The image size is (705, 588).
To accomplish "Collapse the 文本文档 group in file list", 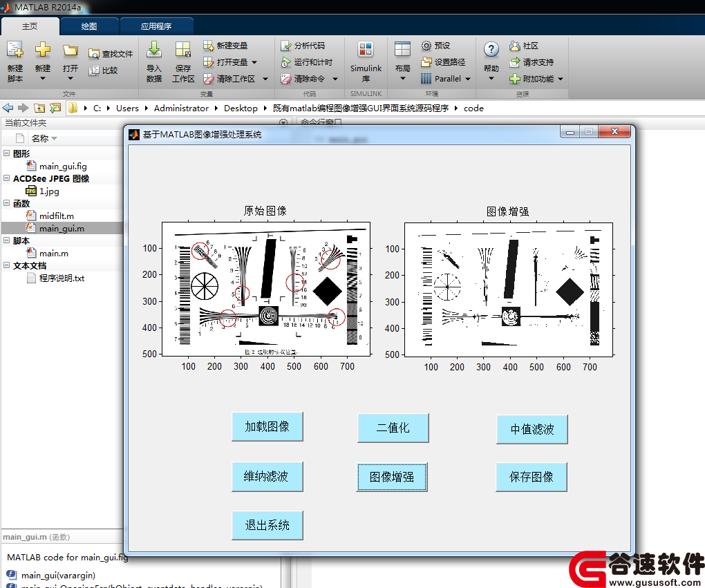I will pyautogui.click(x=6, y=265).
